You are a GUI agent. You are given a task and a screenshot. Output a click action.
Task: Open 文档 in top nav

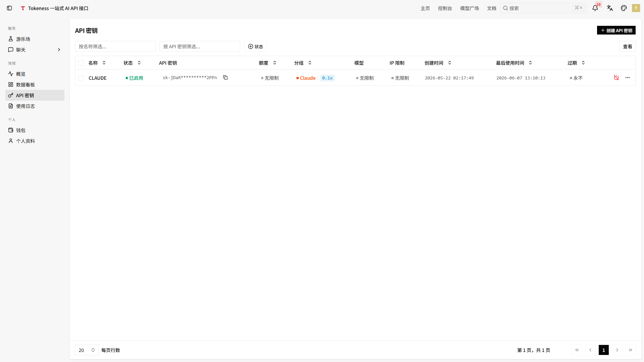[491, 8]
